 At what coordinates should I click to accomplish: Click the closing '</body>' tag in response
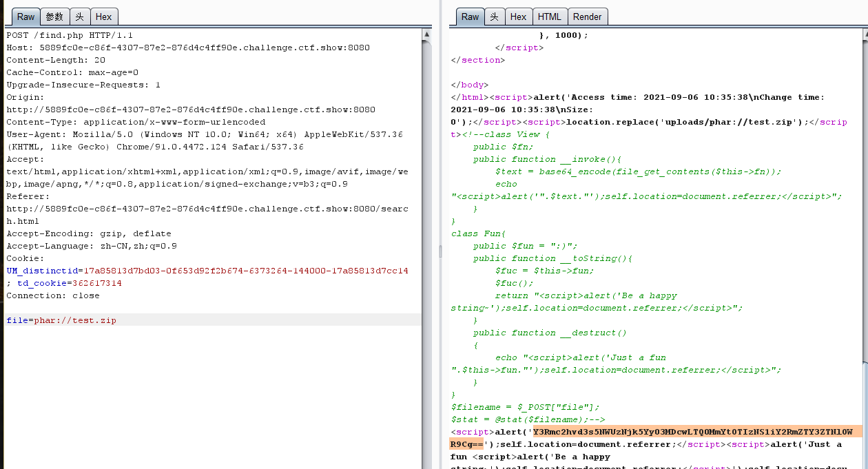(469, 85)
